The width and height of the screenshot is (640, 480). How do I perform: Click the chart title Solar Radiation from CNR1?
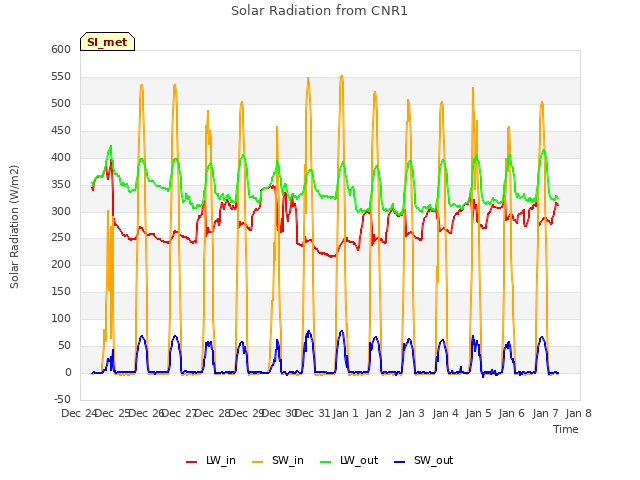319,11
